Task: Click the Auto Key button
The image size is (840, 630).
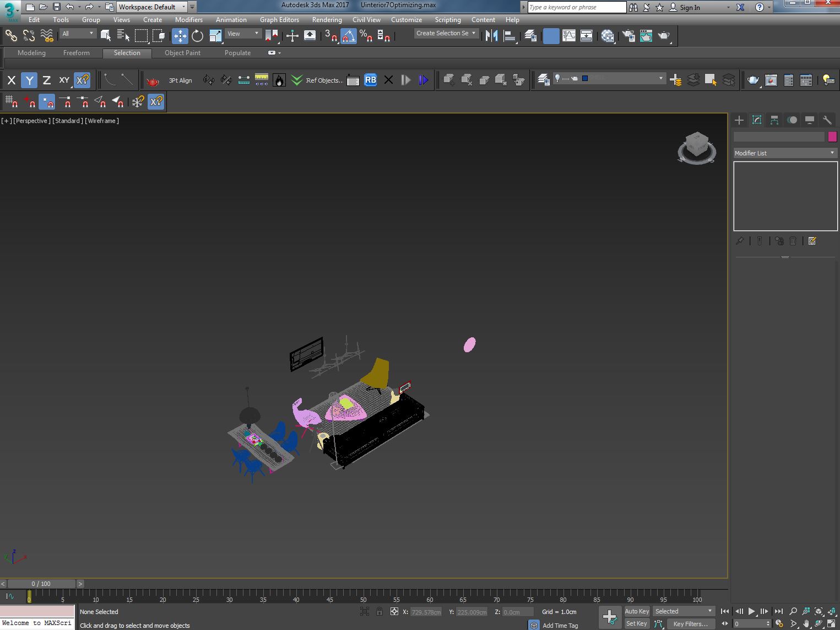Action: tap(637, 611)
